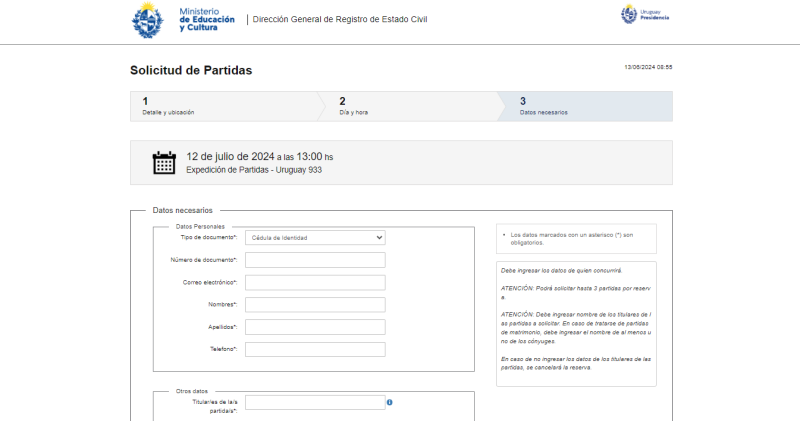Click the info icon next to Titulares field
Screen dimensions: 800x421
tap(390, 402)
